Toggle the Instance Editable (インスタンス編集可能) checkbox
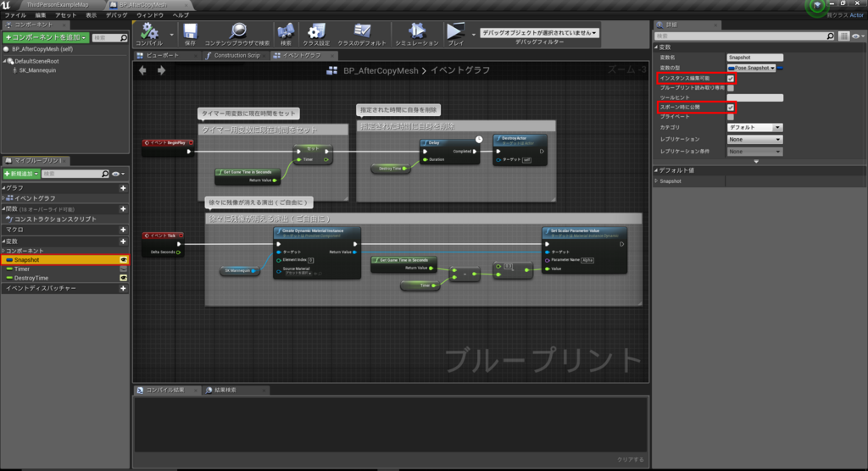The width and height of the screenshot is (868, 471). 731,79
